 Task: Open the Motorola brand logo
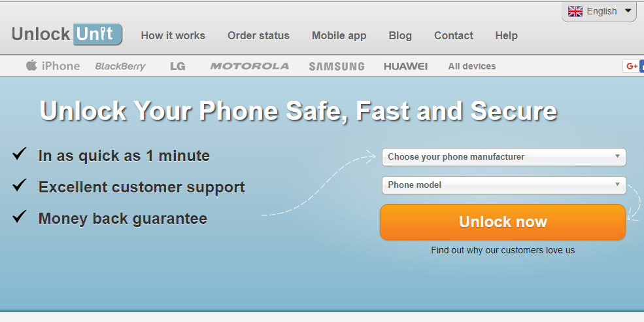(x=250, y=66)
